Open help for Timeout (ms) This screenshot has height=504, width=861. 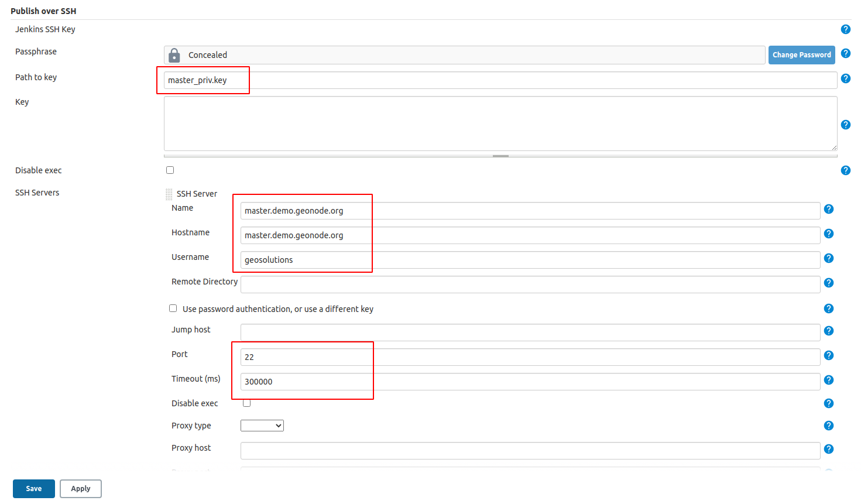828,380
